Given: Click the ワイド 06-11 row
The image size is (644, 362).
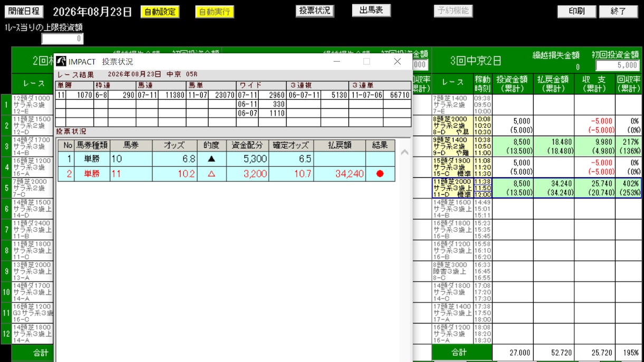Looking at the screenshot, I should pos(261,104).
